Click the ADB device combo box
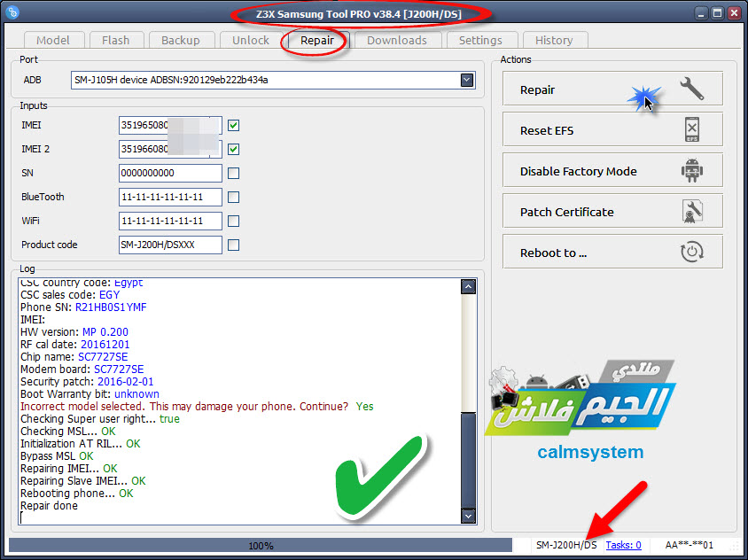Screen dimensions: 748x560 click(273, 80)
